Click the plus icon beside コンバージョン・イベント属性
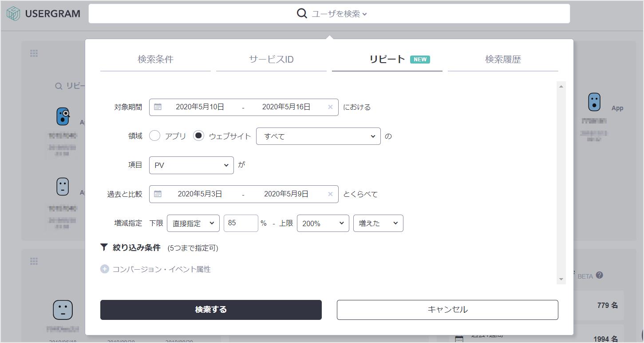The height and width of the screenshot is (343, 644). (104, 269)
